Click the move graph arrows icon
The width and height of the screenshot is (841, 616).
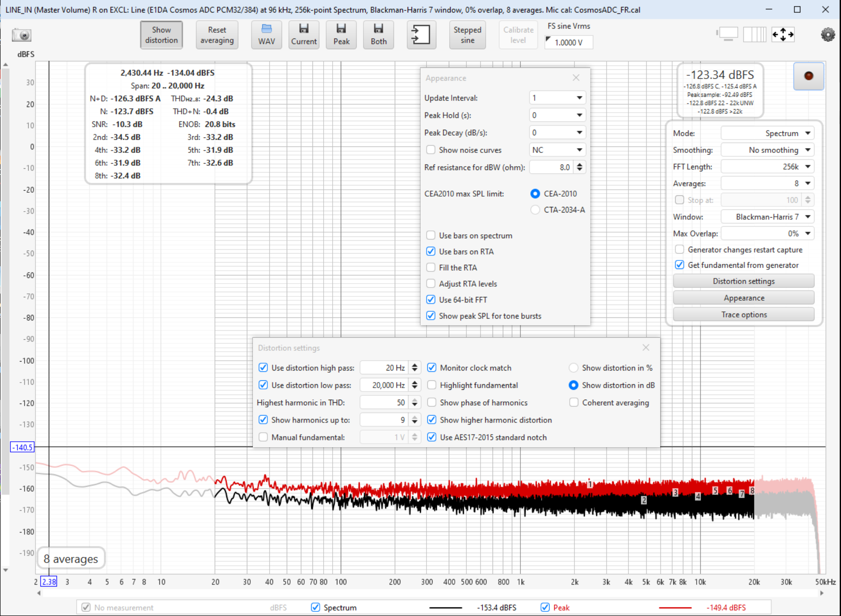pyautogui.click(x=783, y=34)
